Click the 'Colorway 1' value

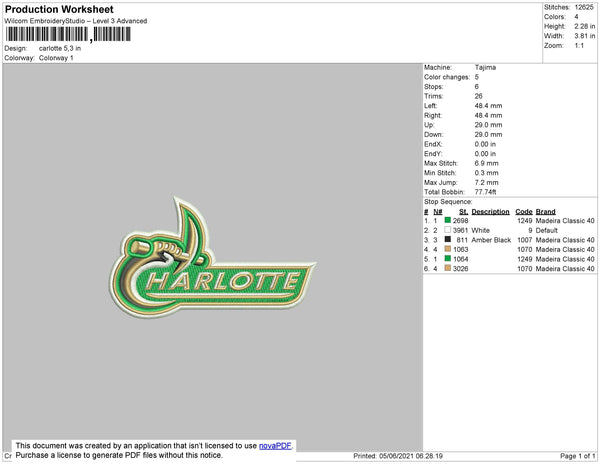click(56, 58)
